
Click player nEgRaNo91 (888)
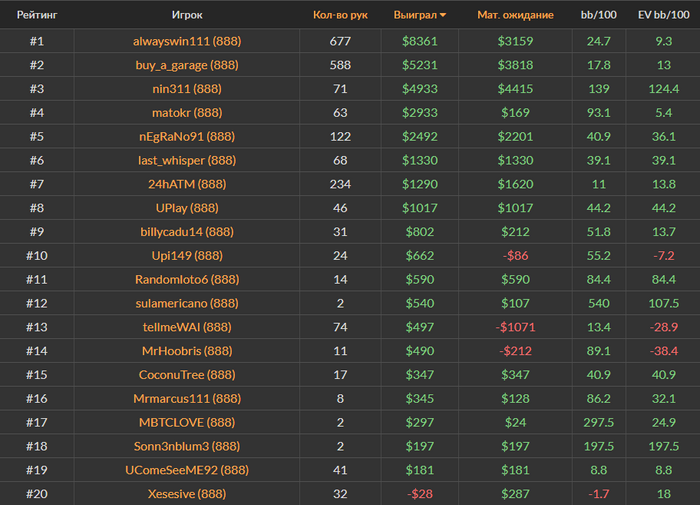coord(186,136)
